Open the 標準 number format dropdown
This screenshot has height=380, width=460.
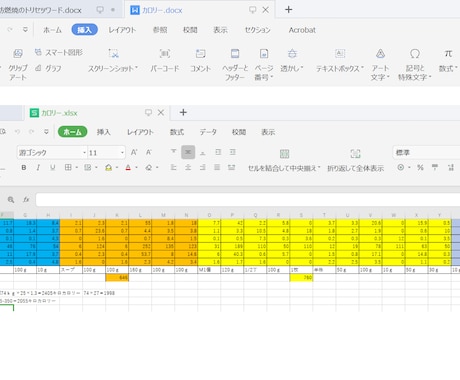point(427,153)
